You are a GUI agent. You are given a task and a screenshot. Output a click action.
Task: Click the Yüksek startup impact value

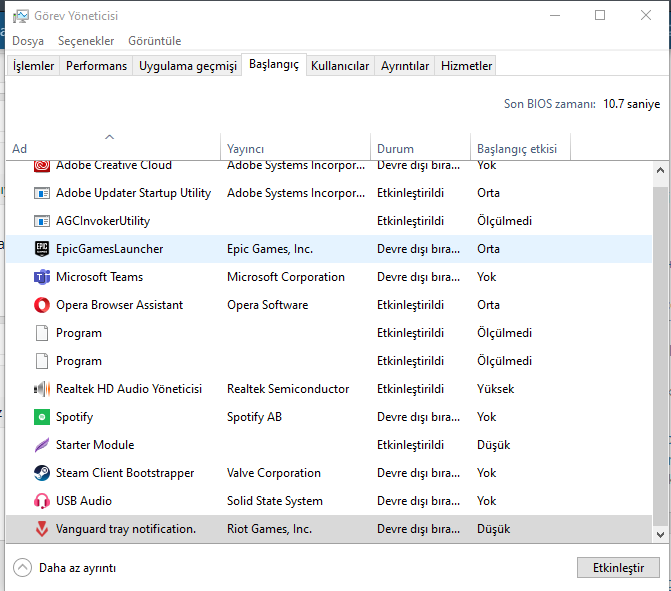pyautogui.click(x=496, y=389)
